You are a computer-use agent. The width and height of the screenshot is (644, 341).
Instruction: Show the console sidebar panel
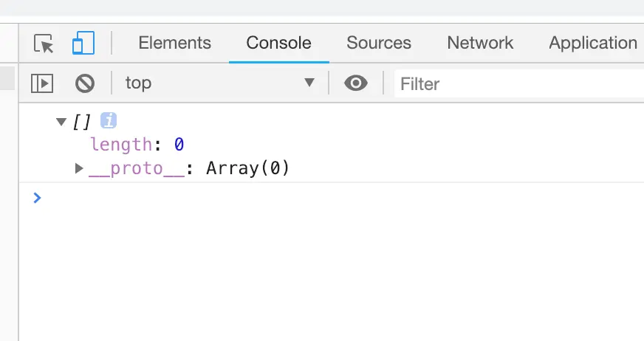42,83
